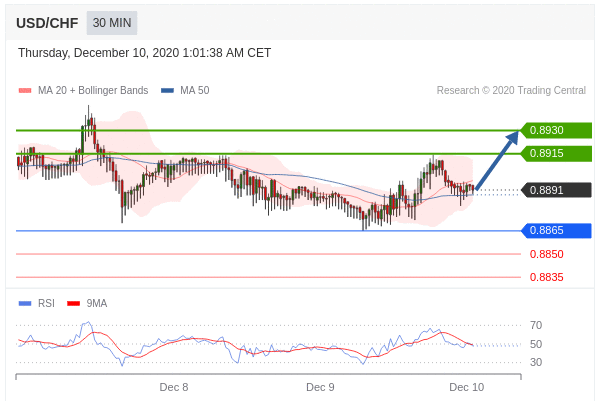Click the blue upward forecast arrow

pyautogui.click(x=497, y=160)
